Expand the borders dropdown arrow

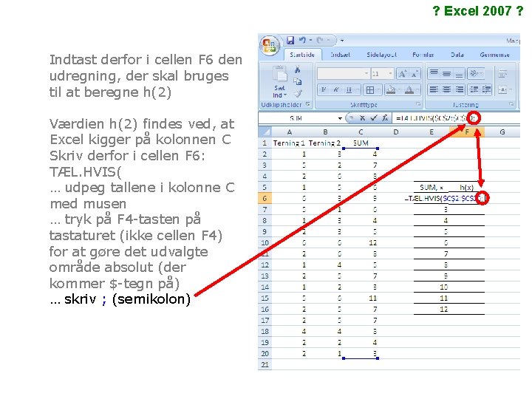378,90
